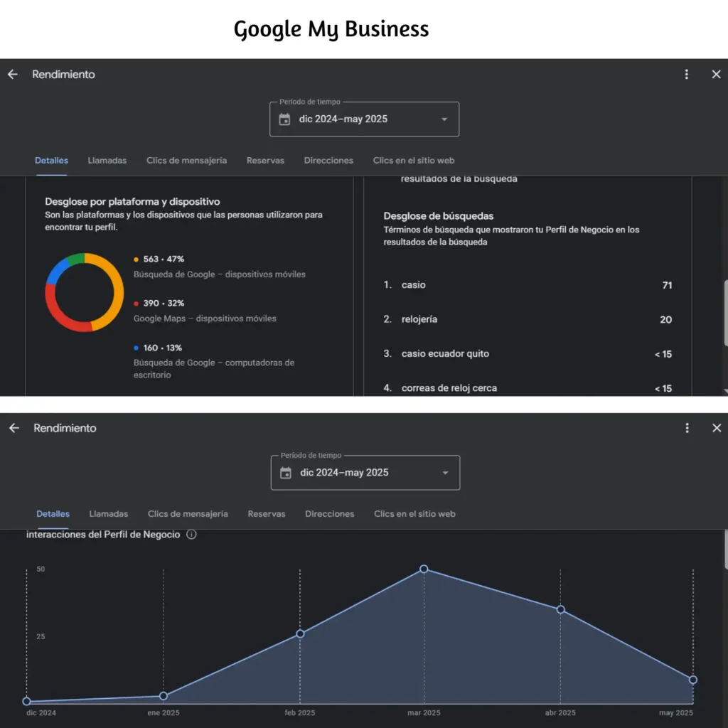Click the "ene 2025" axis label
The height and width of the screenshot is (728, 728).
(164, 713)
